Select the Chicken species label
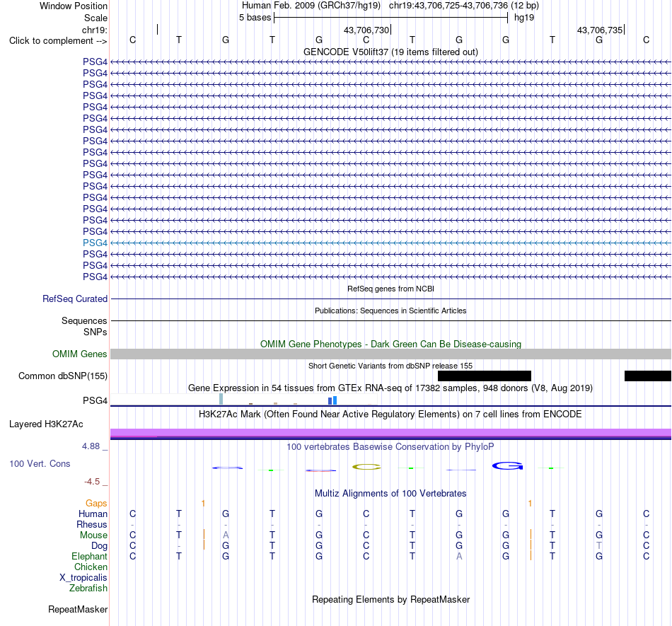The height and width of the screenshot is (626, 672). tap(91, 567)
